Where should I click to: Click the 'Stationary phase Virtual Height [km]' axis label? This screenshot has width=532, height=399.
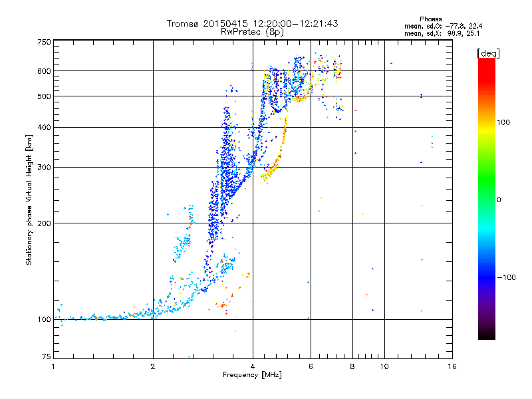[29, 199]
